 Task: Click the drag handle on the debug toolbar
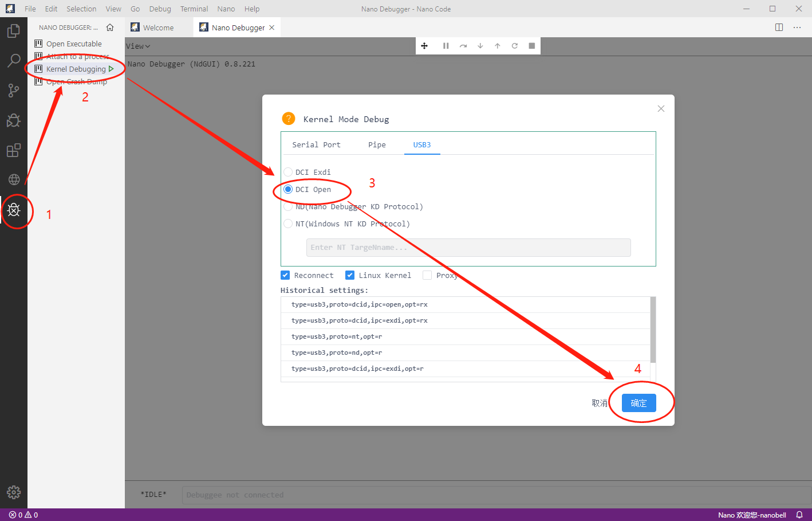424,46
